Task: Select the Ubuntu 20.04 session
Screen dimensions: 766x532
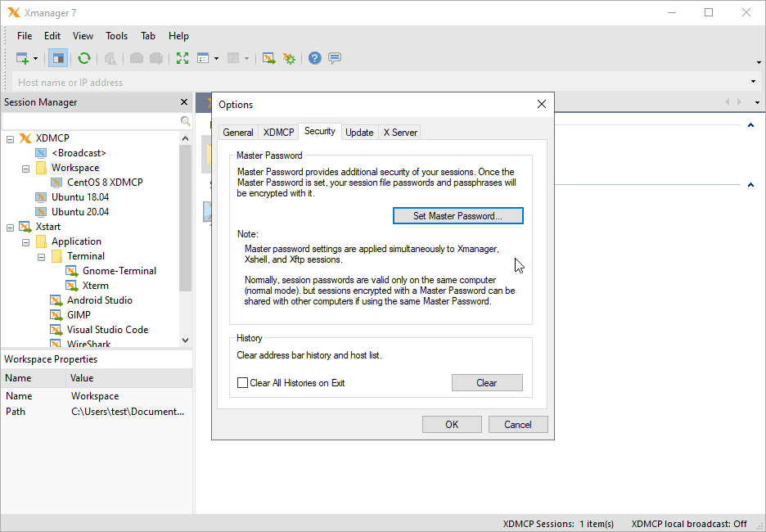Action: [x=80, y=211]
